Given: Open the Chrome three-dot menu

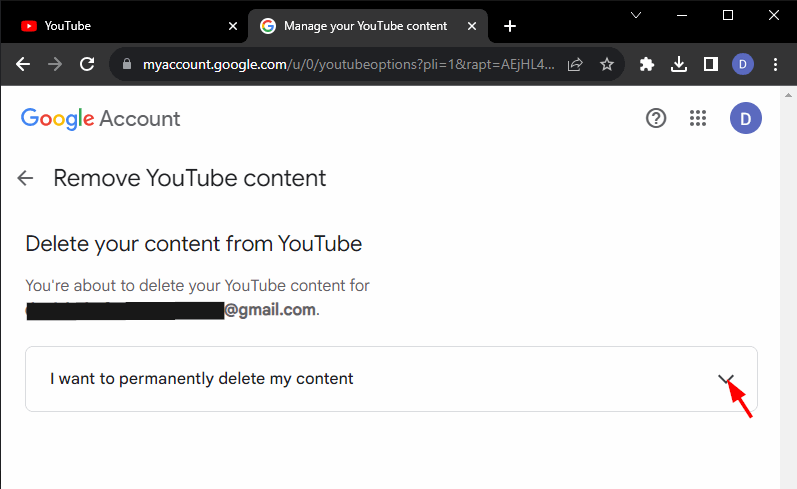Looking at the screenshot, I should pos(773,64).
